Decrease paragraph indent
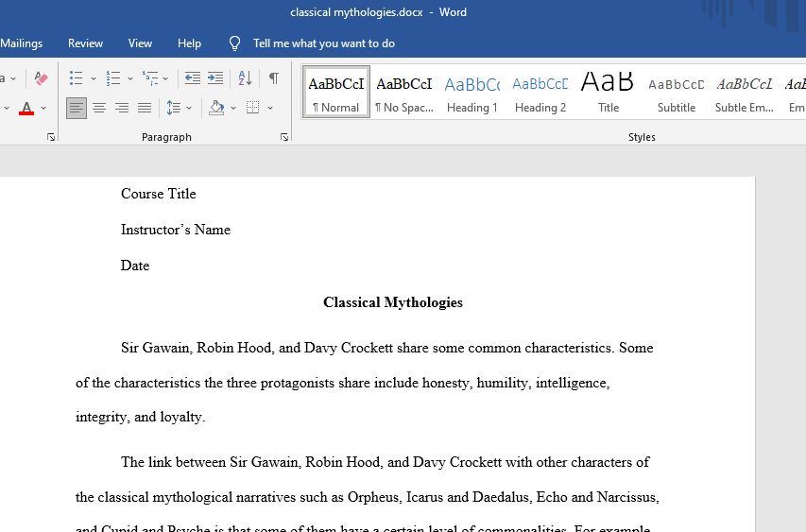The image size is (806, 532). coord(192,78)
